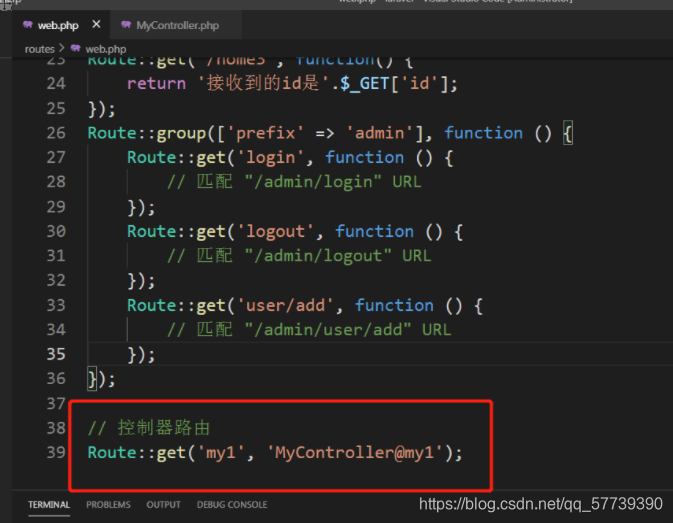Click the function keyword on line 30
Screen dimensions: 673x523
374,231
